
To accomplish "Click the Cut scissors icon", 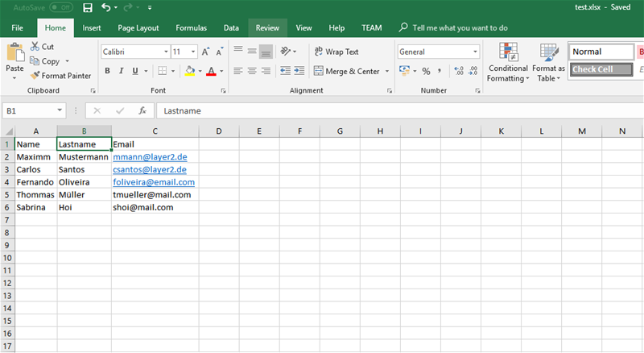I will click(x=35, y=47).
